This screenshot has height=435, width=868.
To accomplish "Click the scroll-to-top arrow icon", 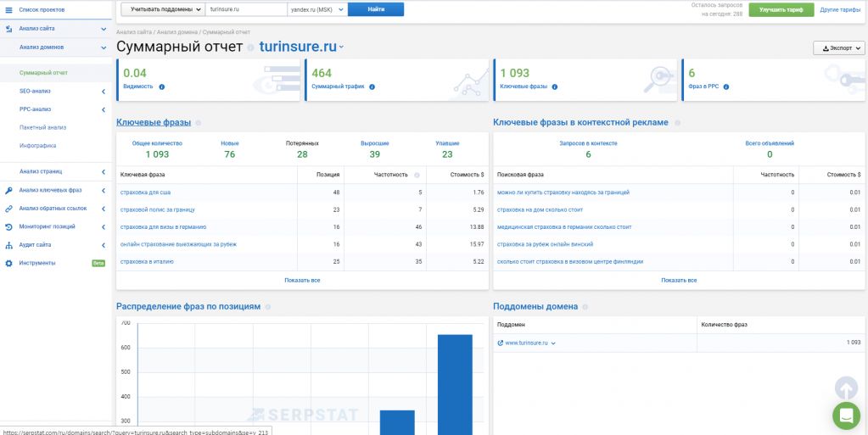I will [x=846, y=388].
